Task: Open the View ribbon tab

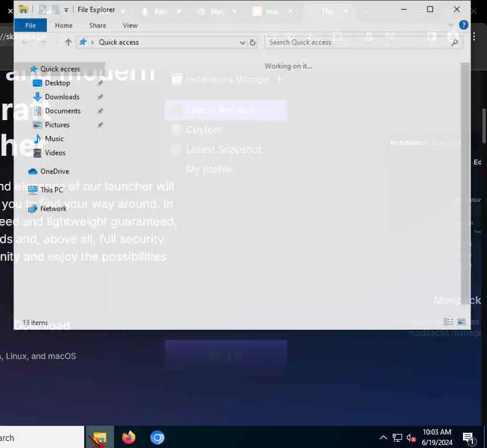Action: click(x=130, y=26)
